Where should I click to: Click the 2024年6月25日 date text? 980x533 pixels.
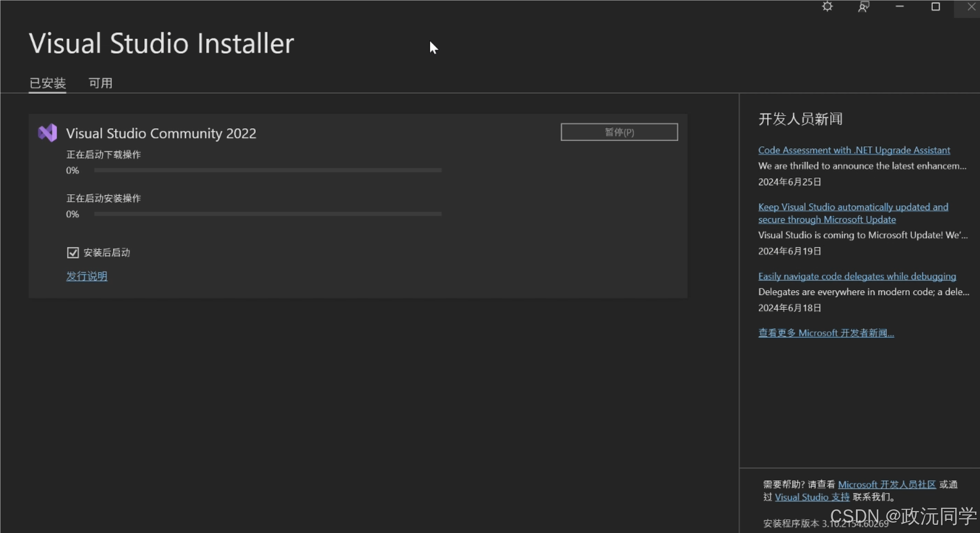(x=790, y=182)
